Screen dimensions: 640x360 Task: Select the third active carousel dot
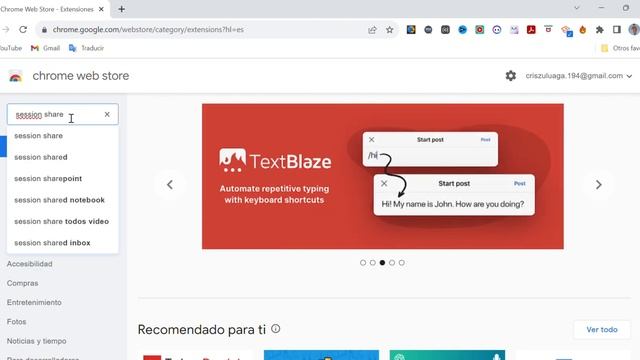click(382, 262)
